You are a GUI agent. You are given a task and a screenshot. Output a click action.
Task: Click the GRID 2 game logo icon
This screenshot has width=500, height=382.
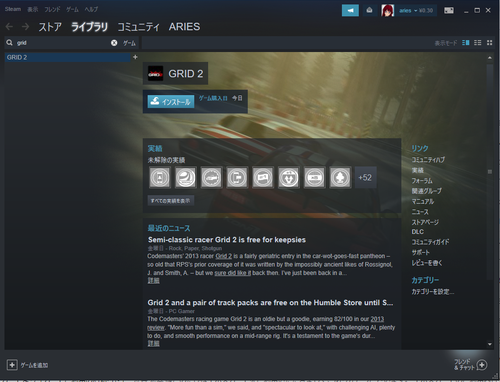tap(155, 73)
